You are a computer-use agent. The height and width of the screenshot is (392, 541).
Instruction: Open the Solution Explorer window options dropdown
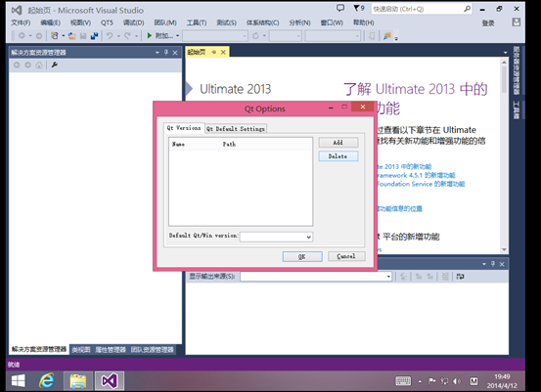click(x=157, y=53)
